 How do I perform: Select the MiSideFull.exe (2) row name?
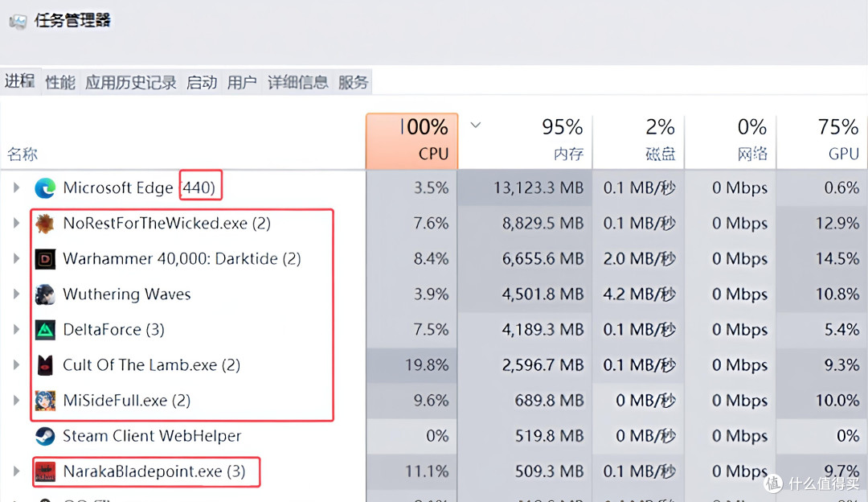point(126,401)
